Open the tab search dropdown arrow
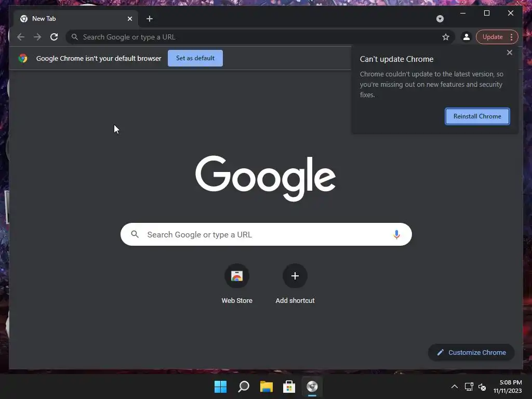532x399 pixels. [440, 19]
